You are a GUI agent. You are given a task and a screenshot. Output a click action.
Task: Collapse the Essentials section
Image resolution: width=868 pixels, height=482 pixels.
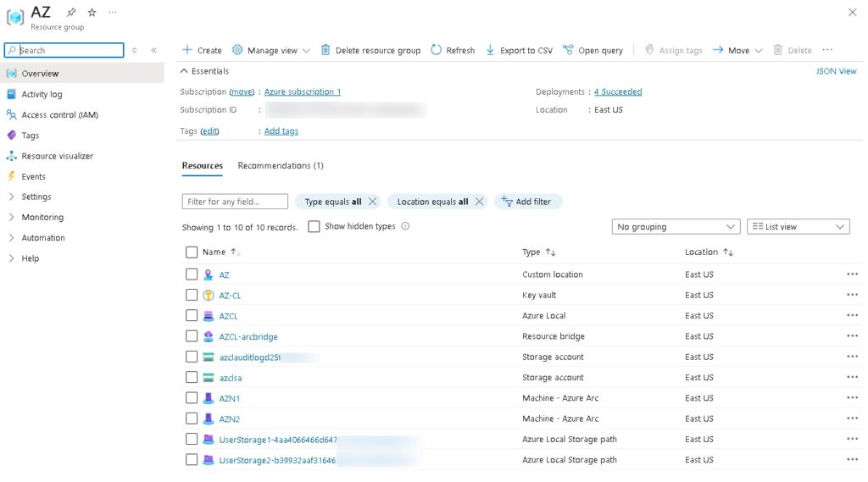coord(184,71)
